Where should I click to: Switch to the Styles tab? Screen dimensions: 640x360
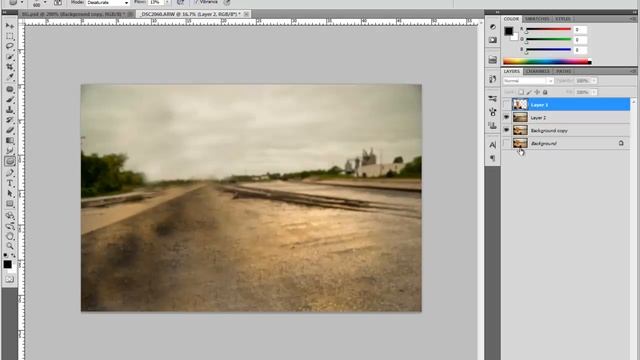pos(563,19)
